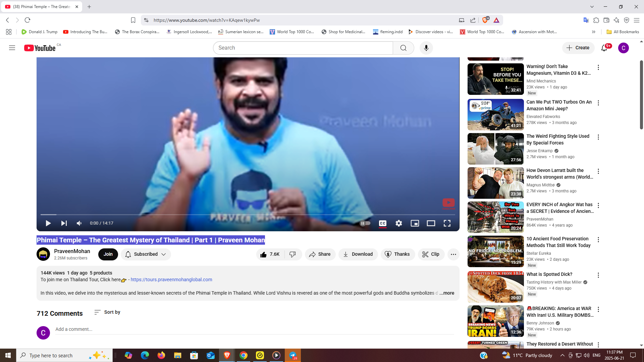Open the Spotted Dick video thumbnail
This screenshot has width=644, height=362.
[495, 287]
